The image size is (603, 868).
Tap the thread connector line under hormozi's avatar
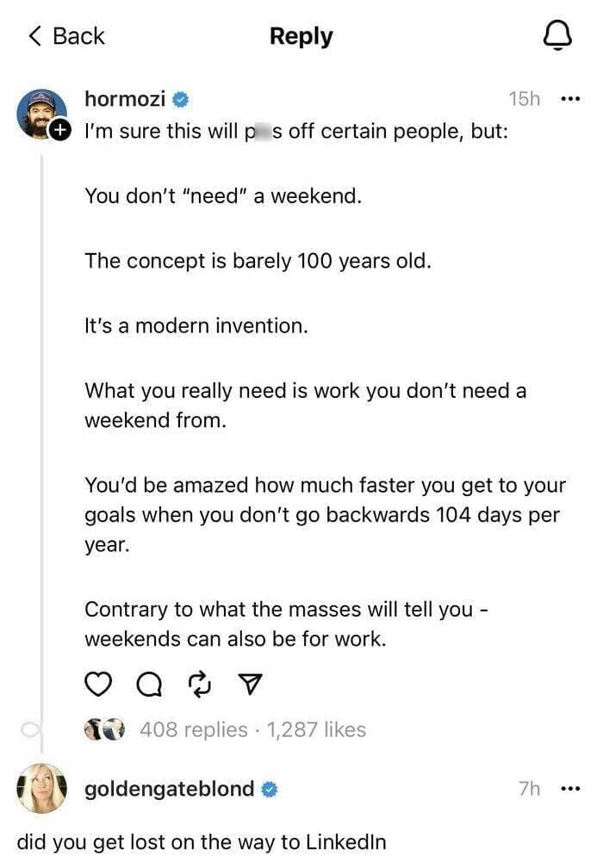point(40,431)
